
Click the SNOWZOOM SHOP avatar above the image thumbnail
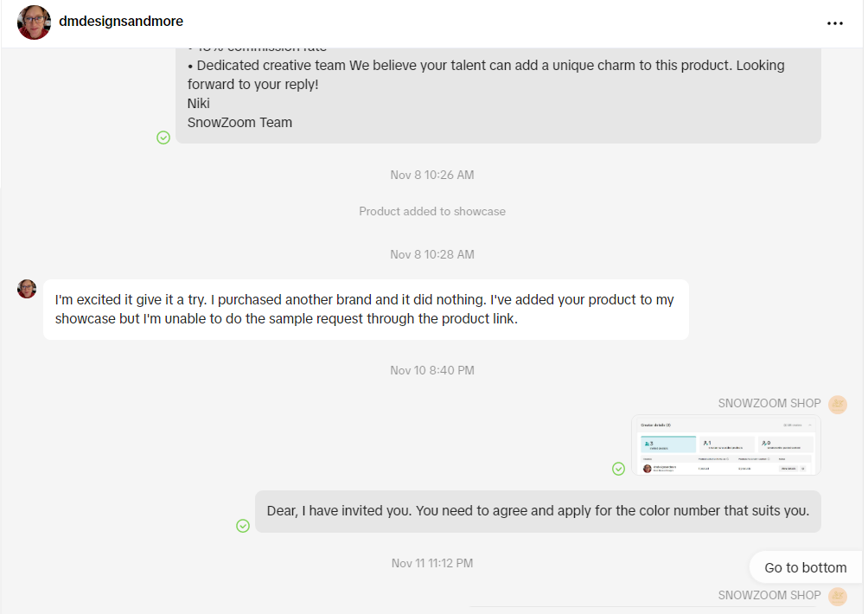click(837, 404)
